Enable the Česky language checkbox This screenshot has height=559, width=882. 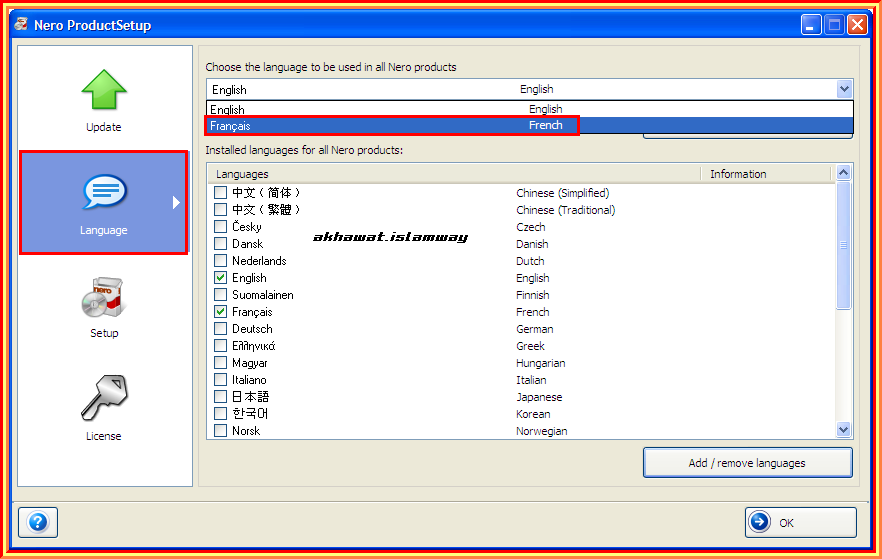pos(220,227)
